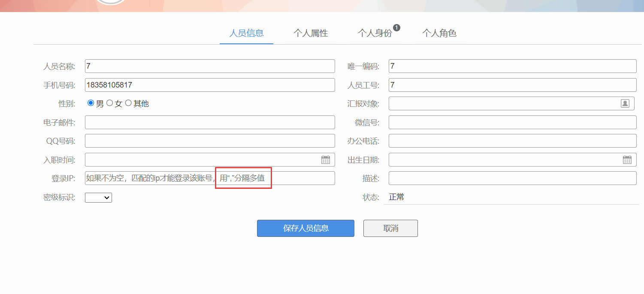Select the 男 gender radio button
The width and height of the screenshot is (644, 294).
click(90, 103)
